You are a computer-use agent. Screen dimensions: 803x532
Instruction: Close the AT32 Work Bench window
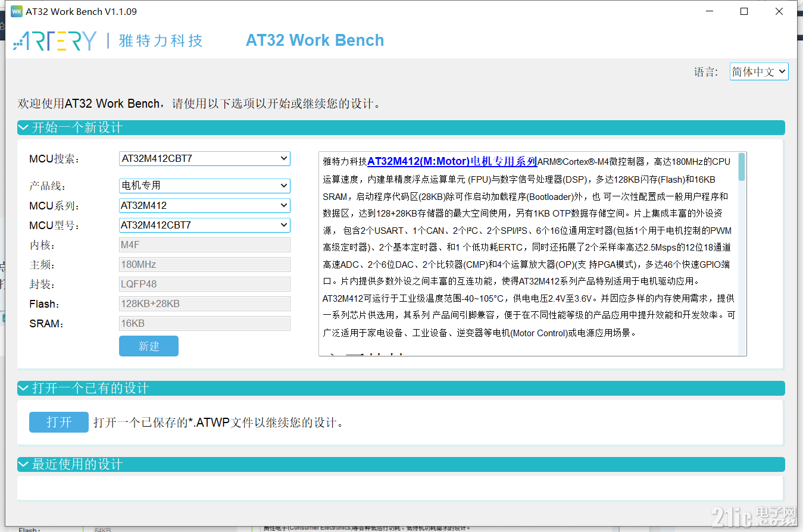[779, 11]
